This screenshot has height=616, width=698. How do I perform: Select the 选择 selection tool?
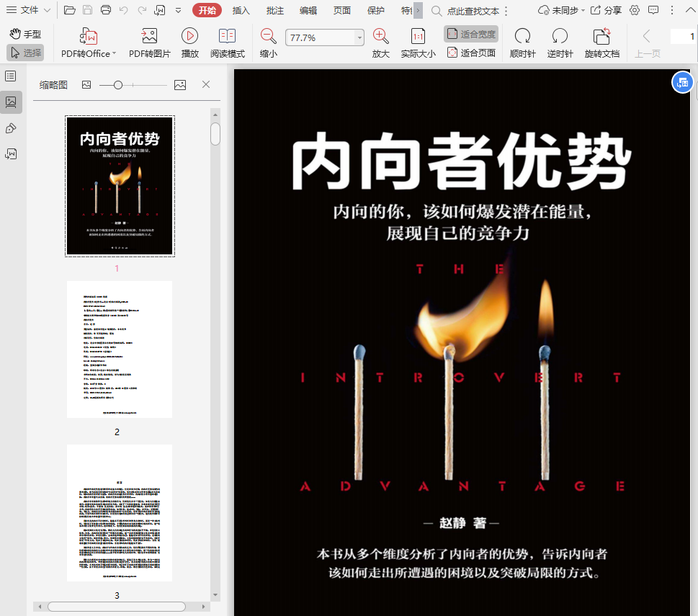25,53
